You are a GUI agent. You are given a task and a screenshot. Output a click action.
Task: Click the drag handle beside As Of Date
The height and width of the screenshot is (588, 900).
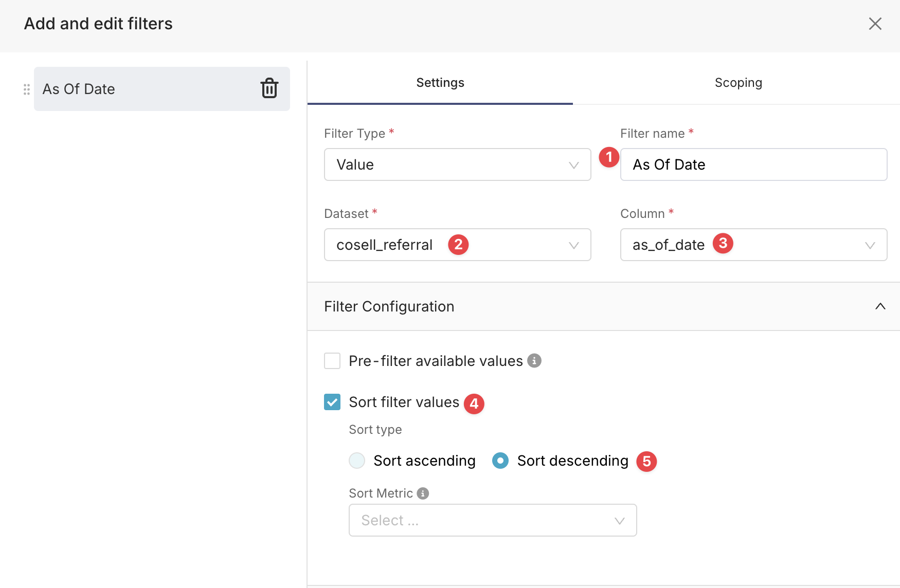(27, 89)
